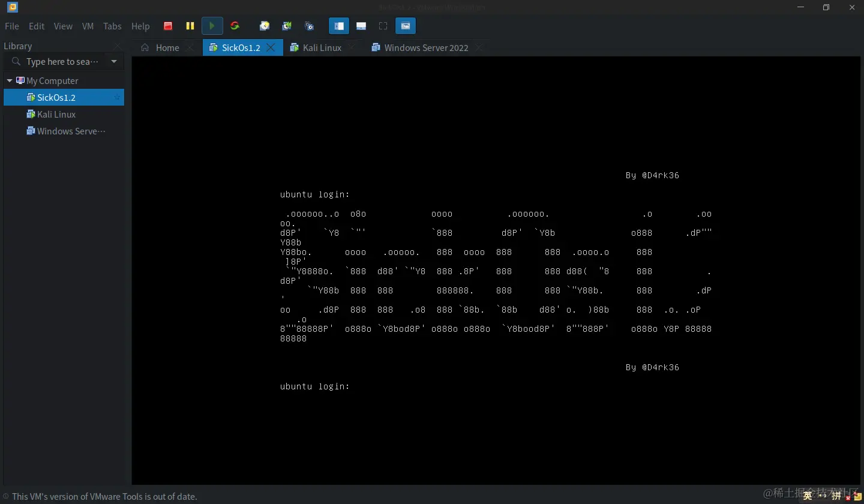
Task: Collapse the My Computer tree node
Action: tap(10, 80)
